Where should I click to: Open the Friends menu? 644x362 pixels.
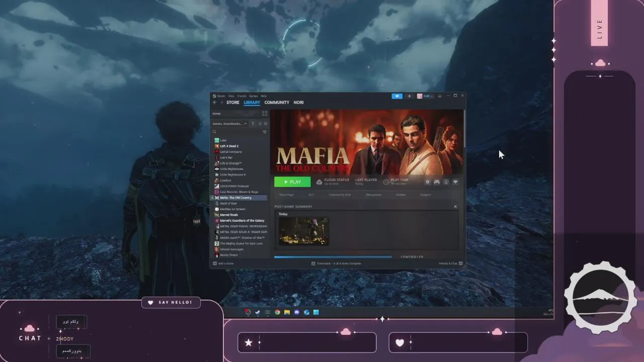242,96
